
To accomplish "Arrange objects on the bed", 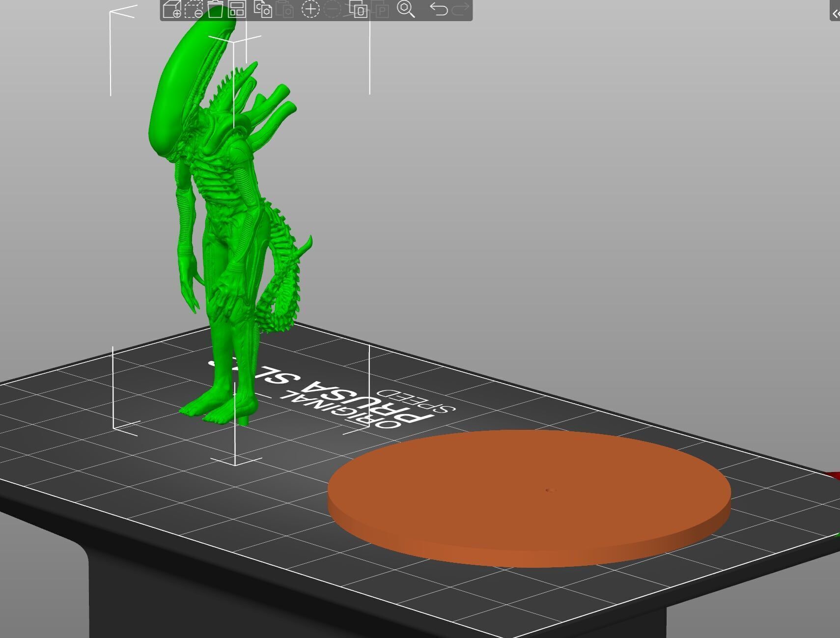I will click(237, 9).
